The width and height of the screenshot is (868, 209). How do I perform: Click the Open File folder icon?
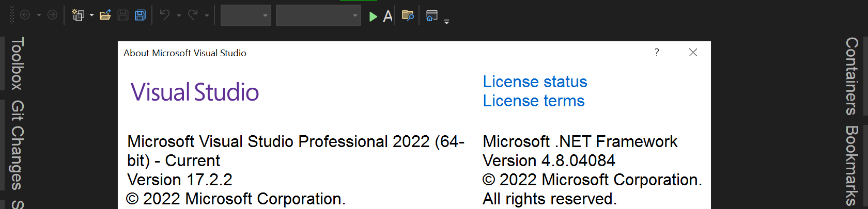(x=105, y=15)
